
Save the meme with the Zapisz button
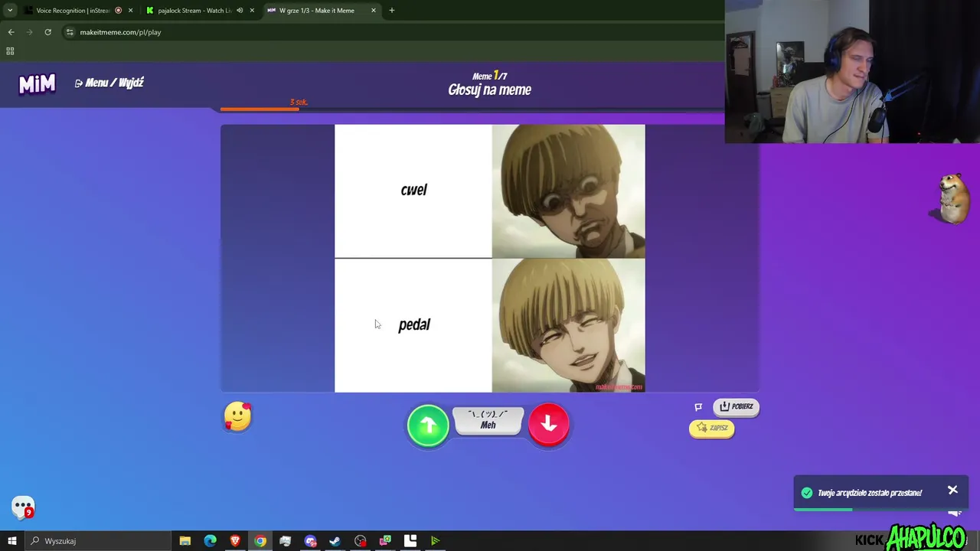click(712, 428)
